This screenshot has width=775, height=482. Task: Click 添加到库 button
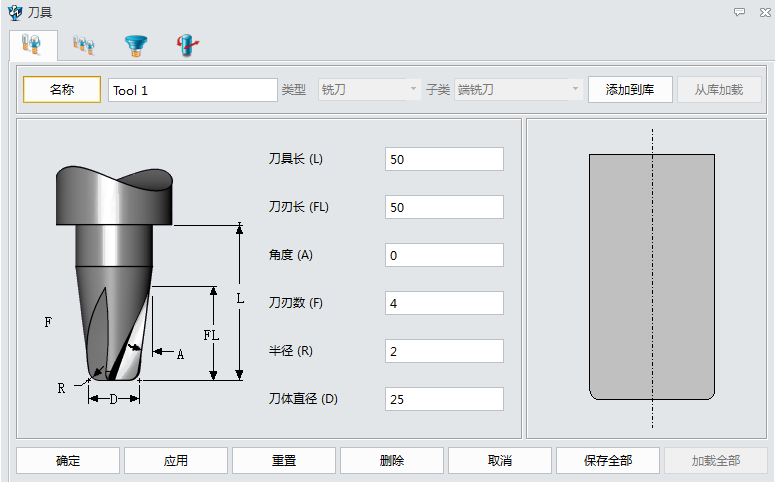point(630,90)
